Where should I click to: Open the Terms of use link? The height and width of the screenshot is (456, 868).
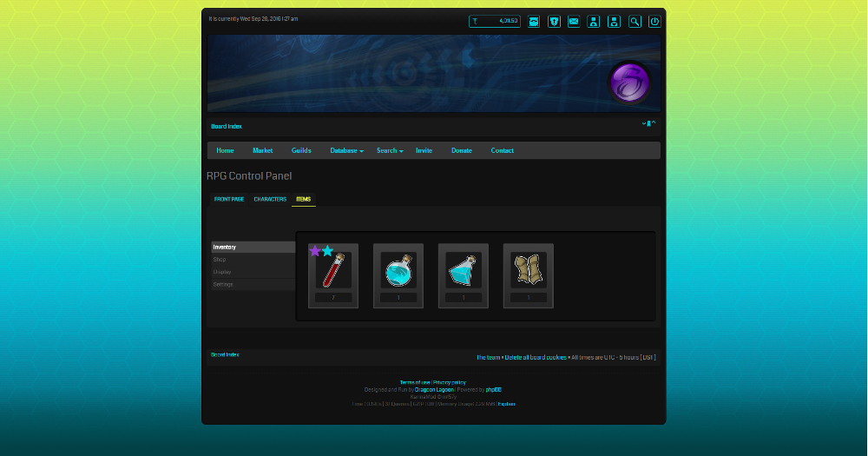tap(415, 382)
